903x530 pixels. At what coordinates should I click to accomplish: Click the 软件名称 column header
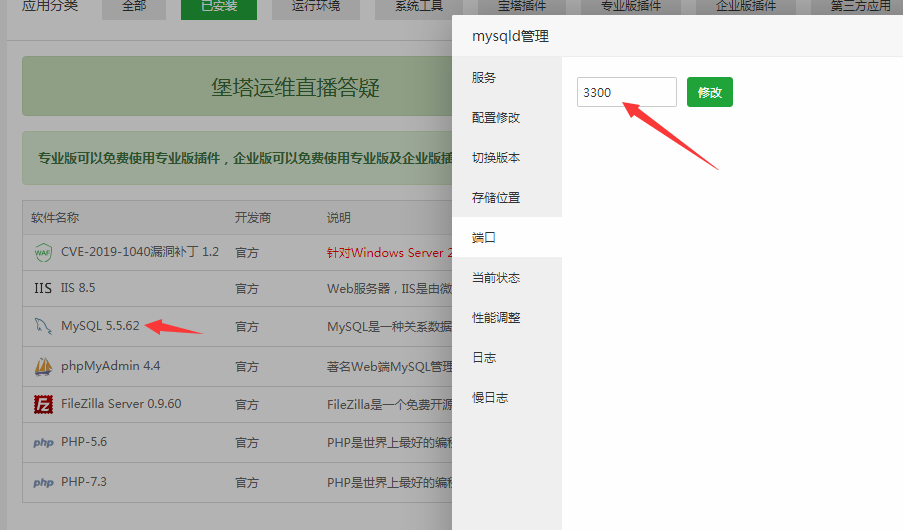click(x=55, y=218)
